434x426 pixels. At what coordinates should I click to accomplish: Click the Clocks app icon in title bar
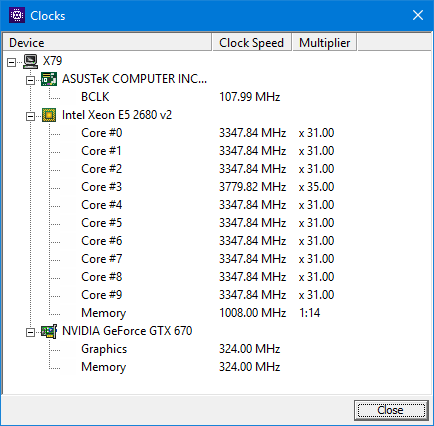(17, 15)
